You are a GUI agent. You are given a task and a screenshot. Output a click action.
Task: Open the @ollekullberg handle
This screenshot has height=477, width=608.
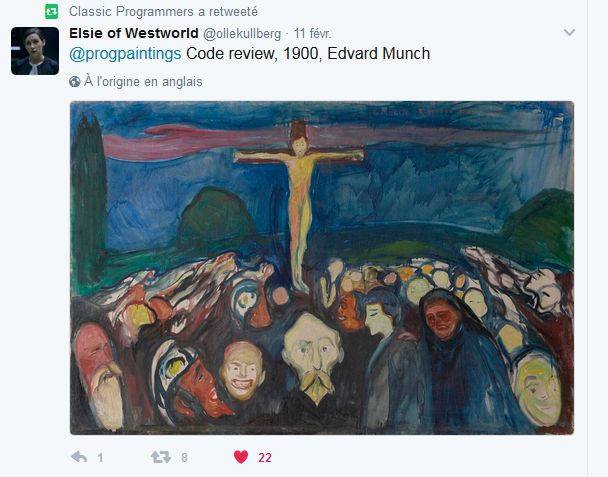(x=242, y=34)
